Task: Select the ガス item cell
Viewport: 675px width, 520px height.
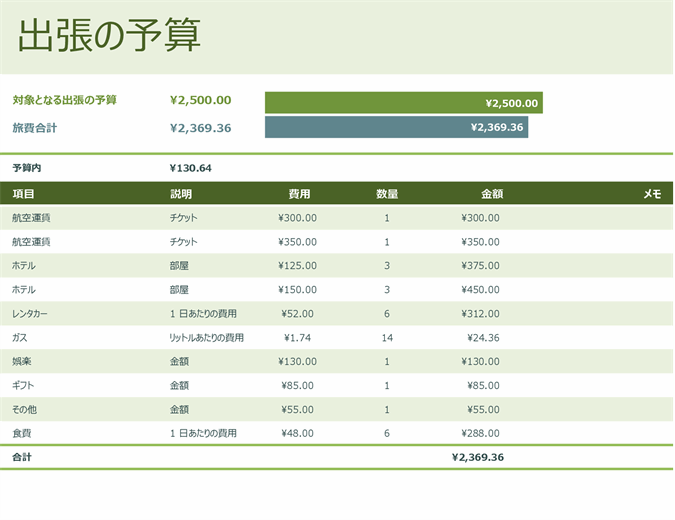Action: [20, 338]
